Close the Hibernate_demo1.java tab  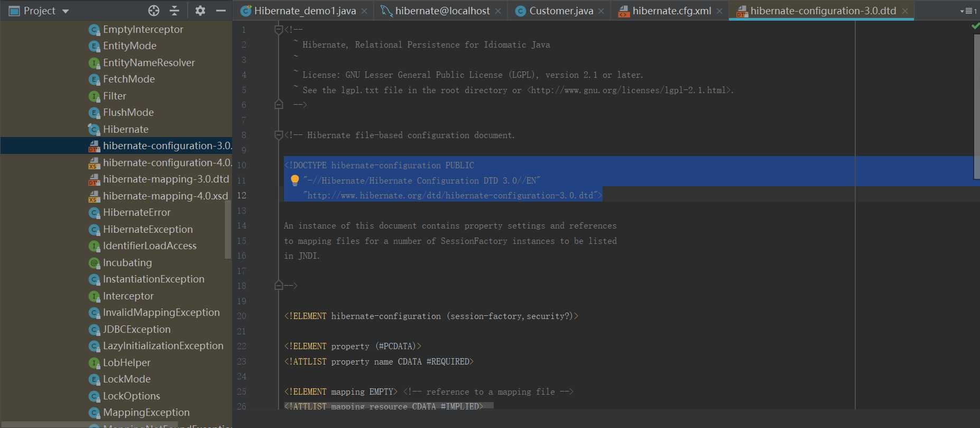364,11
